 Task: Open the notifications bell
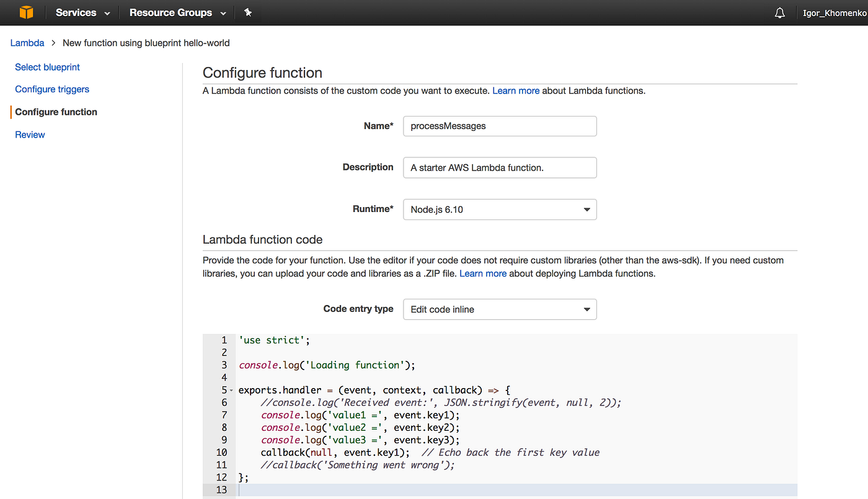pos(779,12)
